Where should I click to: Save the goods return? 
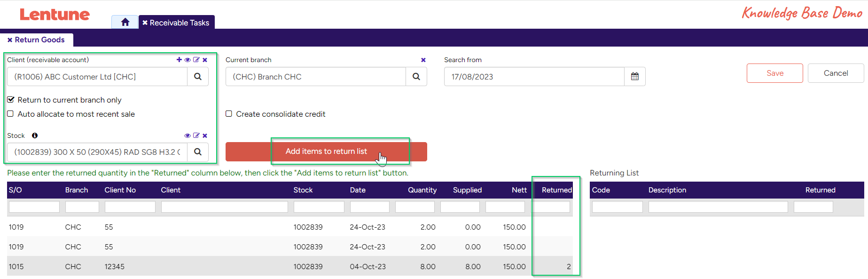click(x=775, y=73)
